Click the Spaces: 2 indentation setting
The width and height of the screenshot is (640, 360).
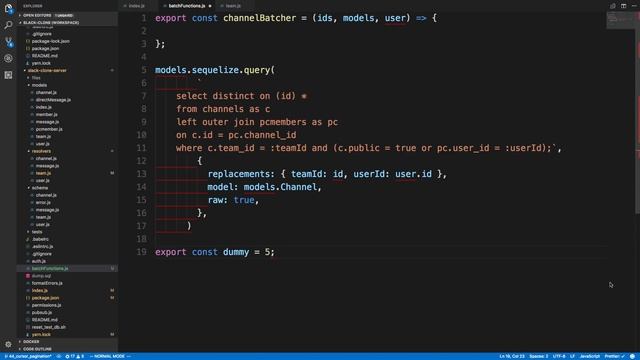[539, 356]
